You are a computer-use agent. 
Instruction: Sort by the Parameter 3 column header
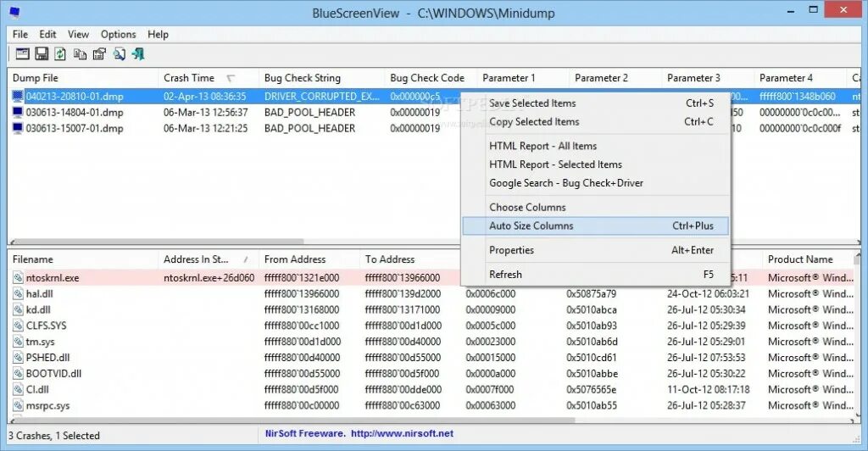708,78
